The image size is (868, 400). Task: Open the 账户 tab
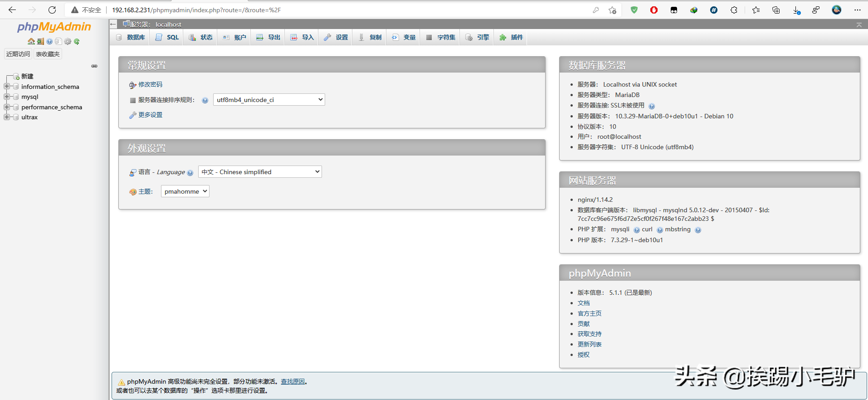[x=234, y=37]
